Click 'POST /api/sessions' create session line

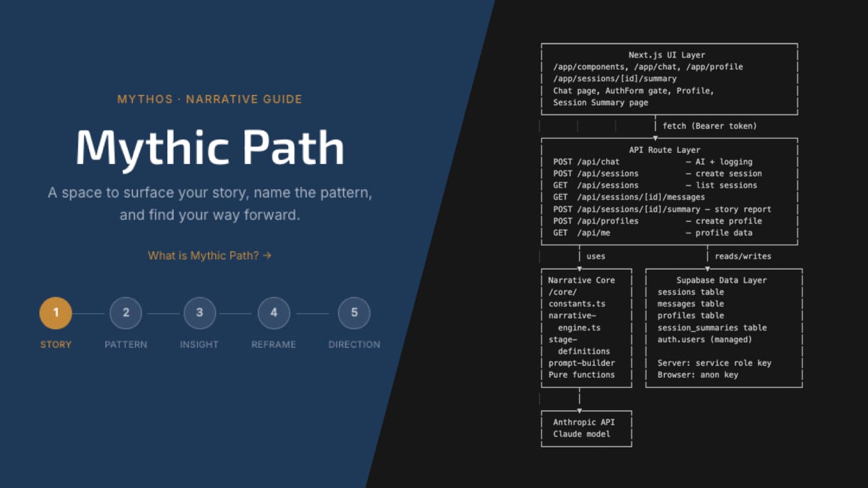(657, 174)
